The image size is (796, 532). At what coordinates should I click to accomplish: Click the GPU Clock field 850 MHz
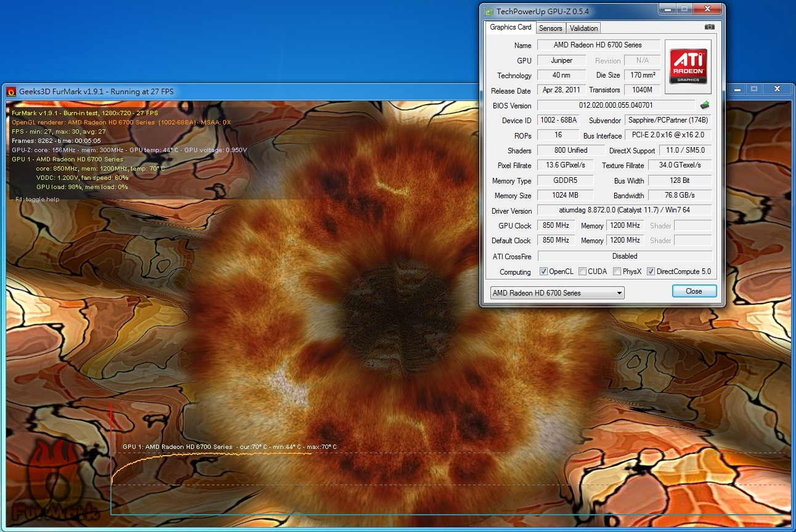(x=556, y=225)
